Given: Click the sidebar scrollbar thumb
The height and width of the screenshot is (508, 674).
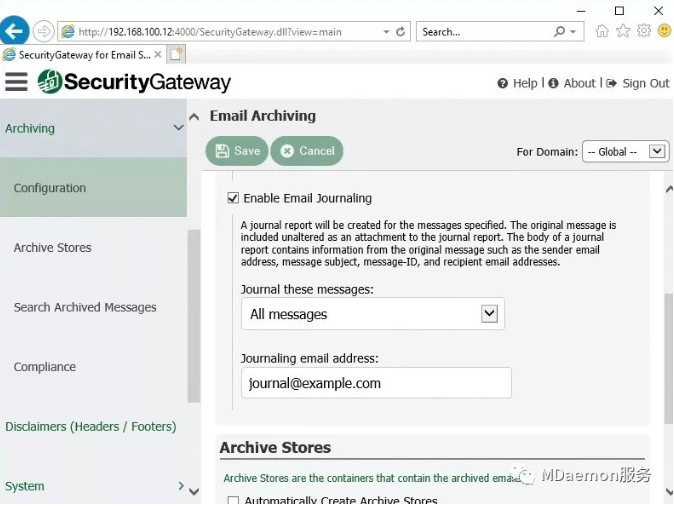Looking at the screenshot, I should [x=194, y=316].
